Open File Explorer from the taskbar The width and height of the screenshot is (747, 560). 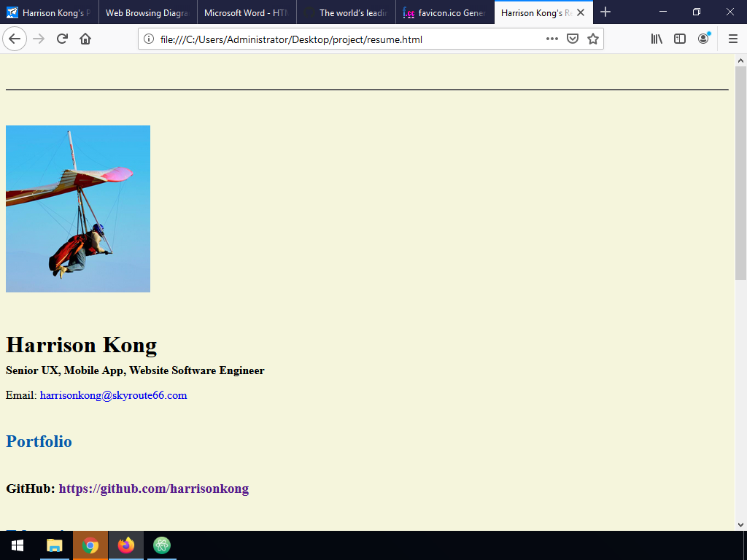(x=54, y=545)
